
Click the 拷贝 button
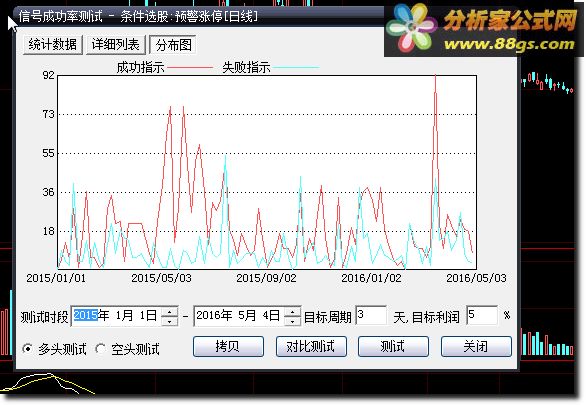228,346
